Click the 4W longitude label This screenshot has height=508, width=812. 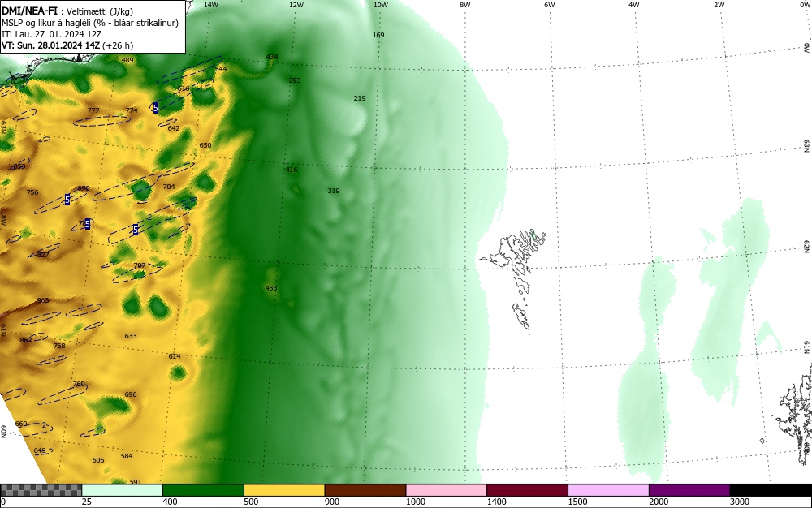coord(634,5)
